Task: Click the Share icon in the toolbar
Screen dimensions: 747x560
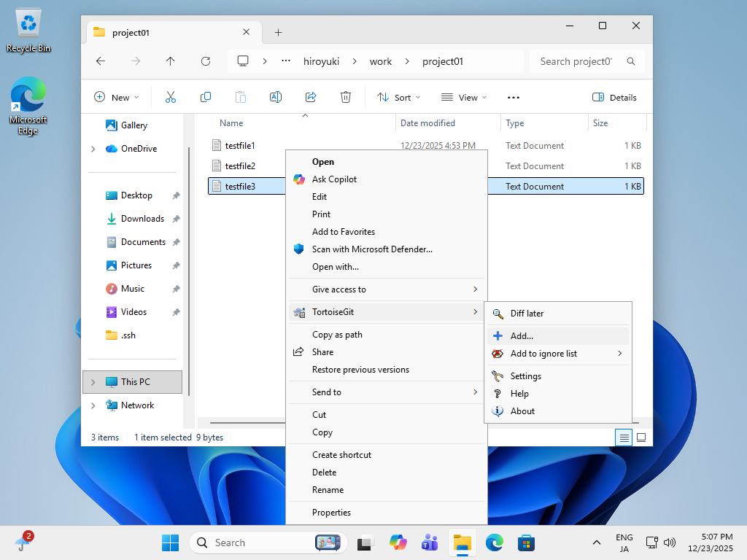Action: pyautogui.click(x=311, y=97)
